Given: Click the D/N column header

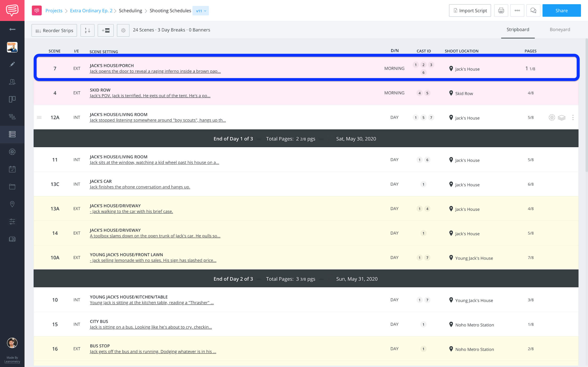Looking at the screenshot, I should (395, 51).
